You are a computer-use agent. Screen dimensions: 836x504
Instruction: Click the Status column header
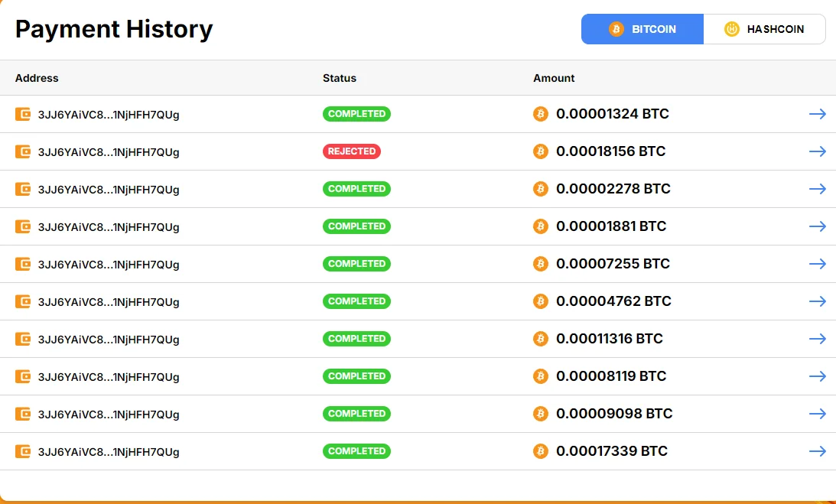coord(340,78)
